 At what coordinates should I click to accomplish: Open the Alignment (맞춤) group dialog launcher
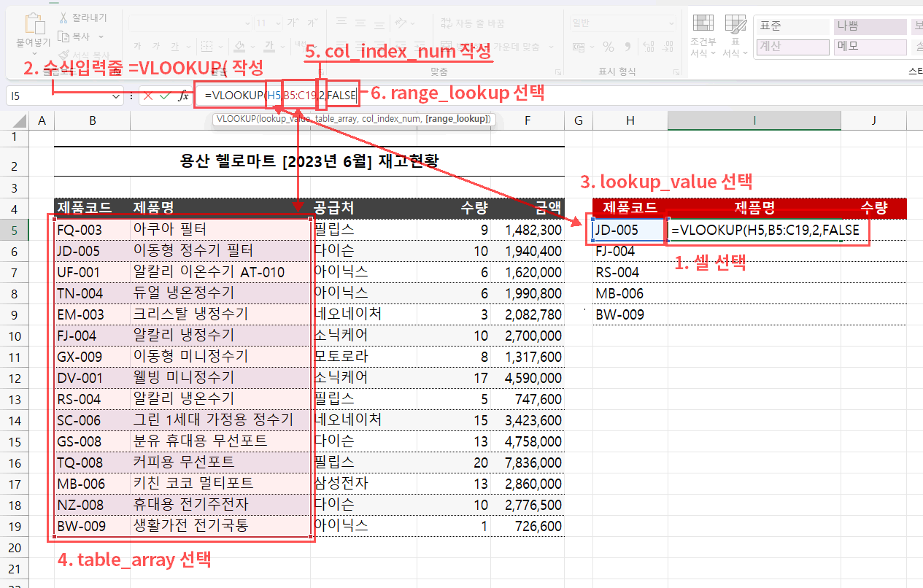(x=557, y=71)
